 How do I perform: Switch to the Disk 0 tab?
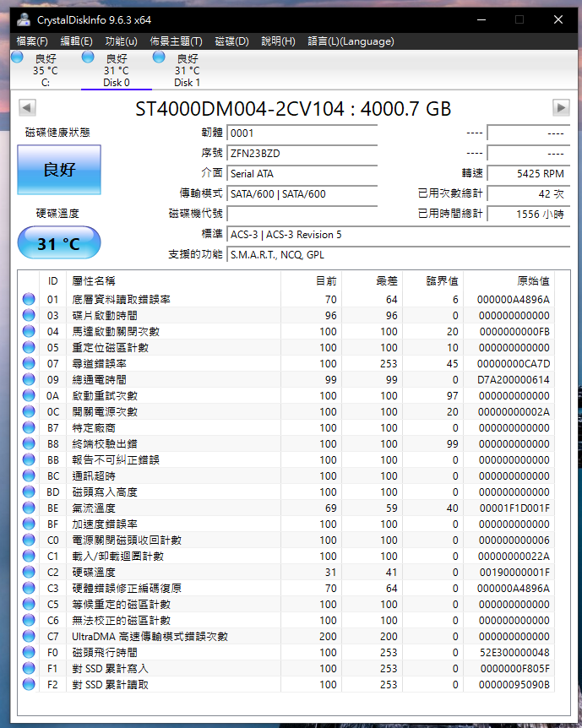point(116,70)
